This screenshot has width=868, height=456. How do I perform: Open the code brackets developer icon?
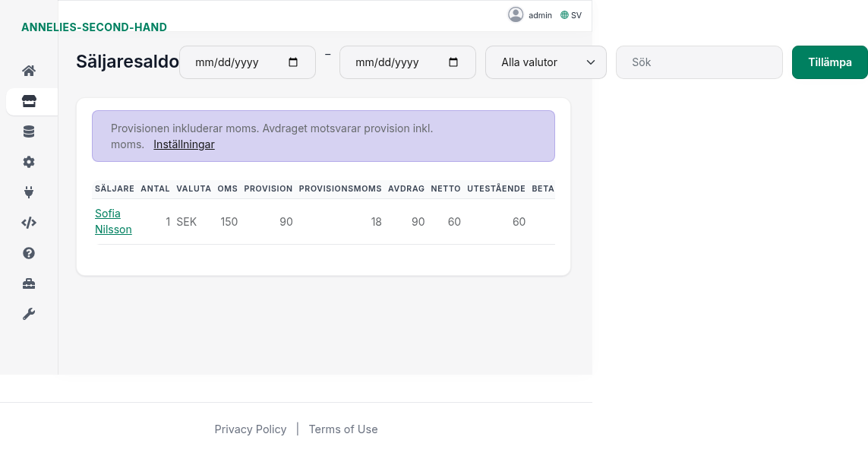click(29, 223)
